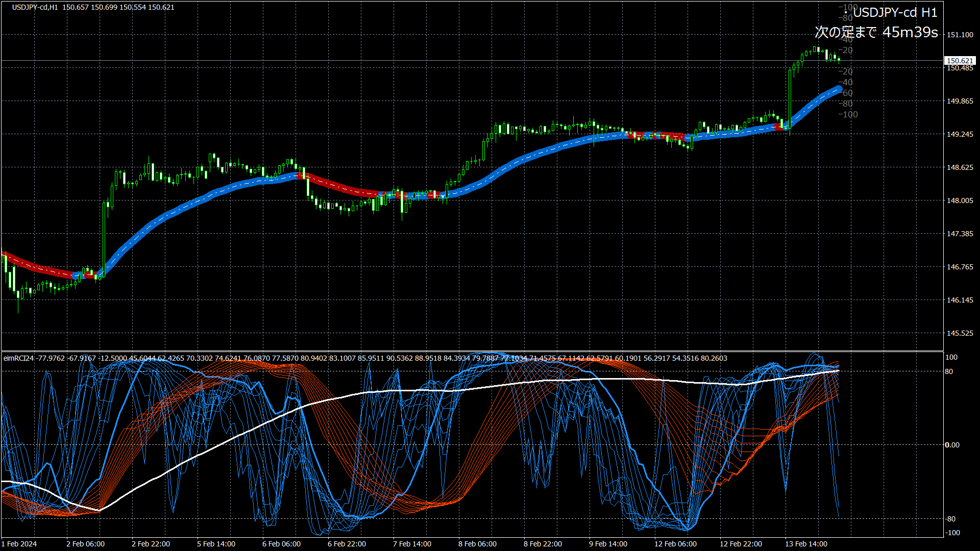Click the 151.100 price scale label
The width and height of the screenshot is (980, 551).
(960, 35)
